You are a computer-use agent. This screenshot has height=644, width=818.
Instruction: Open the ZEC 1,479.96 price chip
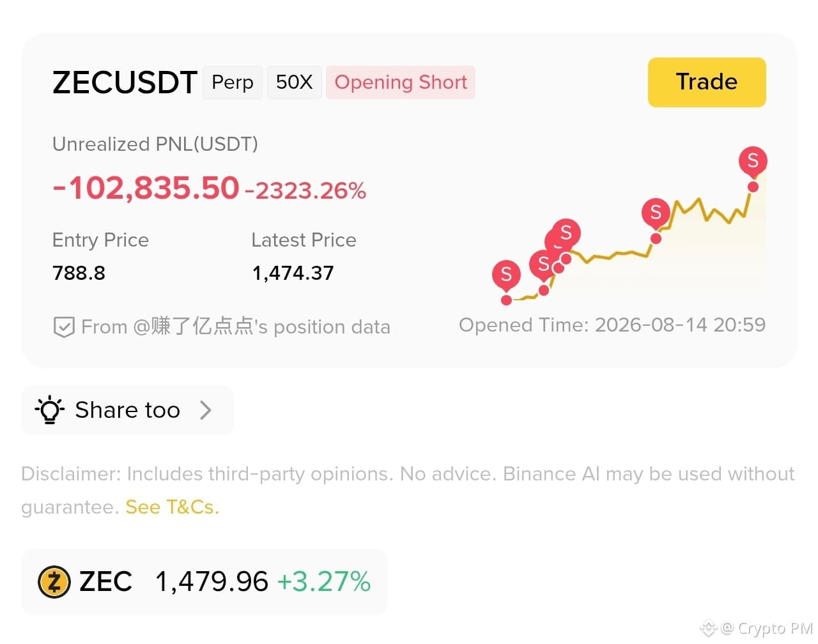click(204, 582)
